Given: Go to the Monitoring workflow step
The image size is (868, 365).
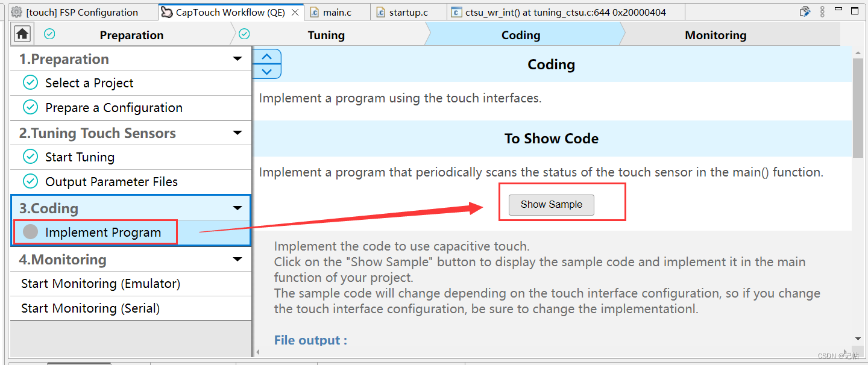Looking at the screenshot, I should coord(715,35).
